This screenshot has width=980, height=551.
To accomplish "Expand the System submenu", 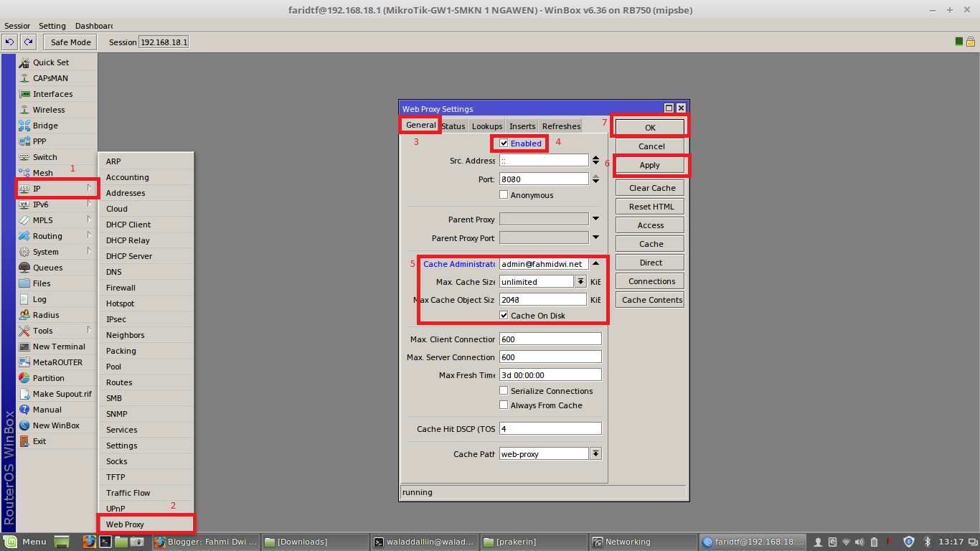I will [x=90, y=251].
